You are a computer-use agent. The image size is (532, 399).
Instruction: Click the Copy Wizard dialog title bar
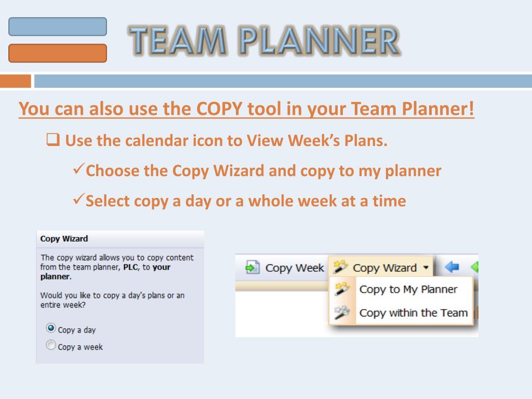(x=120, y=239)
